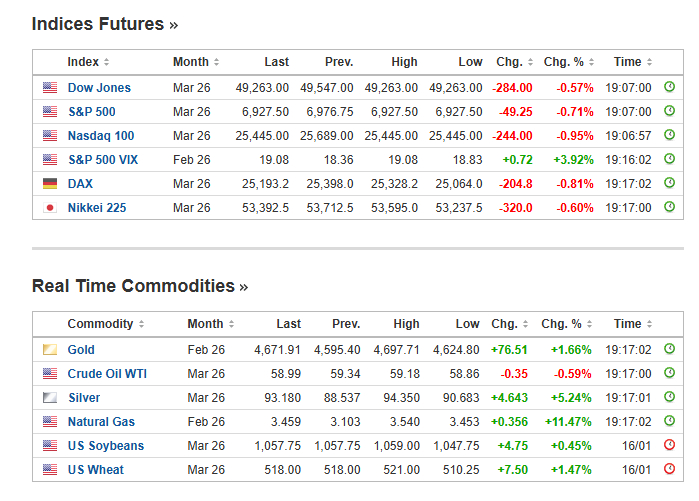Click the German flag icon beside DAX
699x501 pixels.
[x=50, y=184]
